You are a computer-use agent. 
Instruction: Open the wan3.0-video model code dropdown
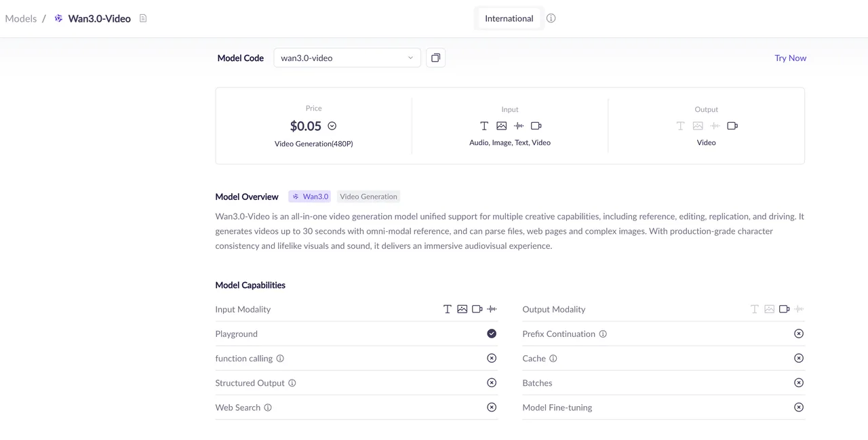(x=347, y=58)
